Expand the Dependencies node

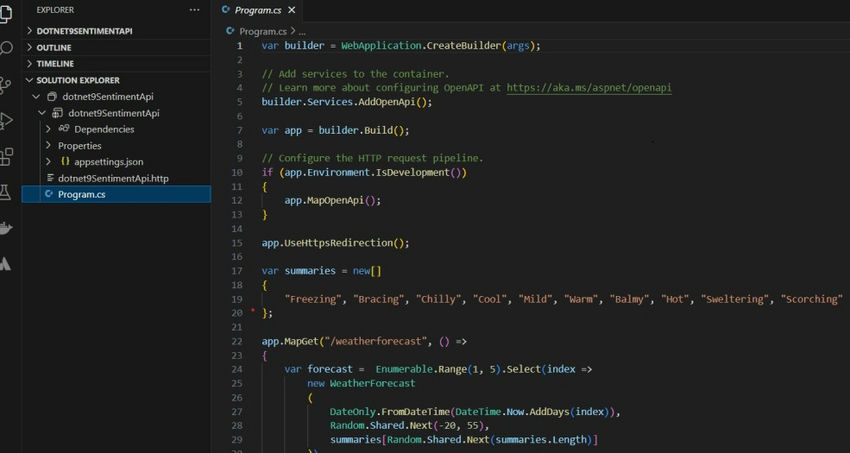point(48,130)
